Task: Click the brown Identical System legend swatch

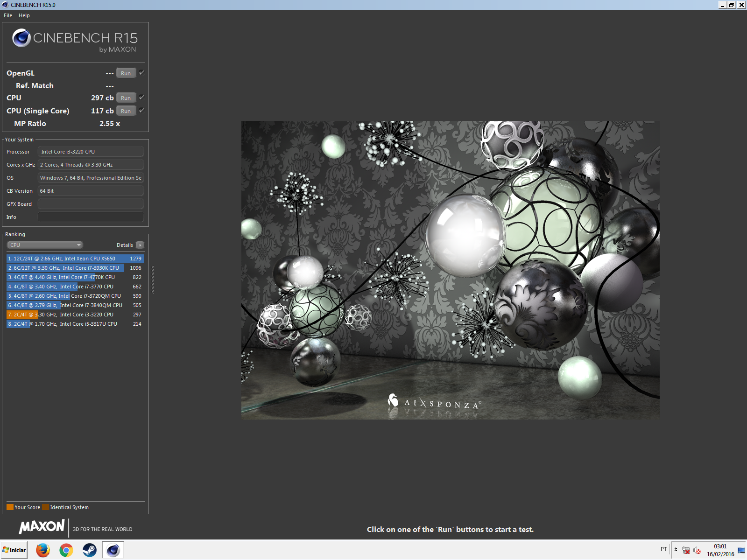Action: (45, 507)
